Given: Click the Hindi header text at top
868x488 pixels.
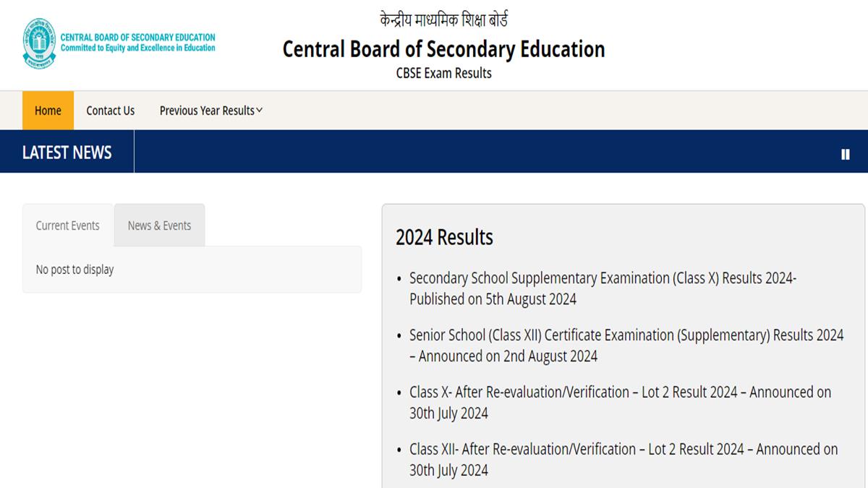Looking at the screenshot, I should point(443,20).
